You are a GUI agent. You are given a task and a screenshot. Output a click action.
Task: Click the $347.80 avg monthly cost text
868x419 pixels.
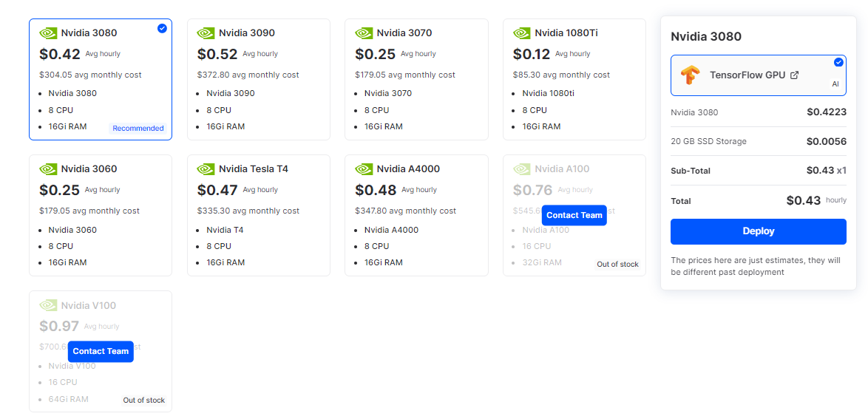(x=406, y=211)
